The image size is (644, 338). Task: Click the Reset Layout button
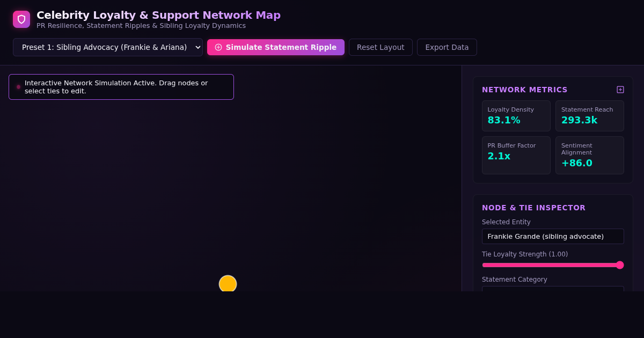click(380, 47)
